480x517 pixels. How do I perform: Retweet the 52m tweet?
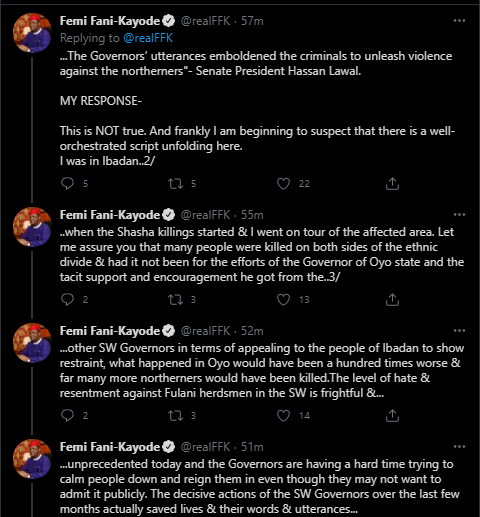coord(175,415)
